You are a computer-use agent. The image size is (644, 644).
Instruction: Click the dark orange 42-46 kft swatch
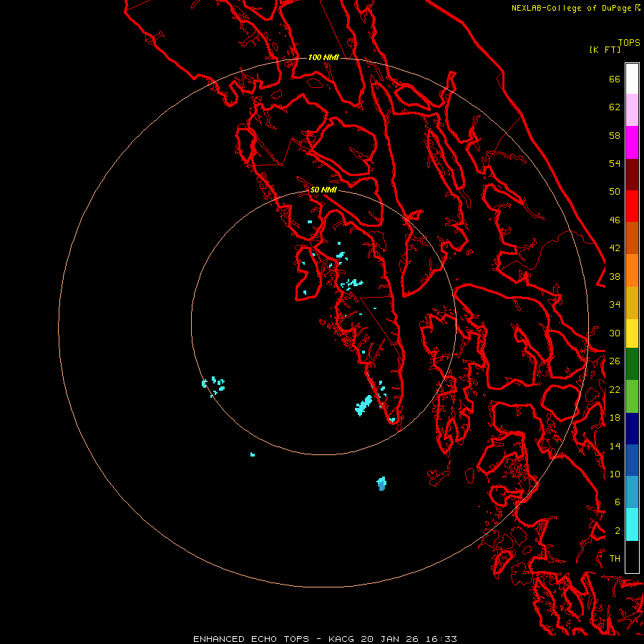[632, 238]
